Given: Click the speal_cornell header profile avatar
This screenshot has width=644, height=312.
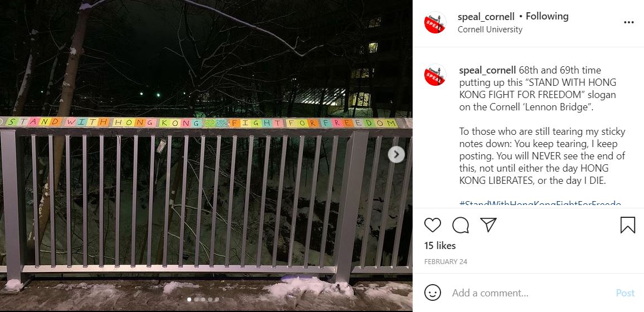Looking at the screenshot, I should point(435,23).
